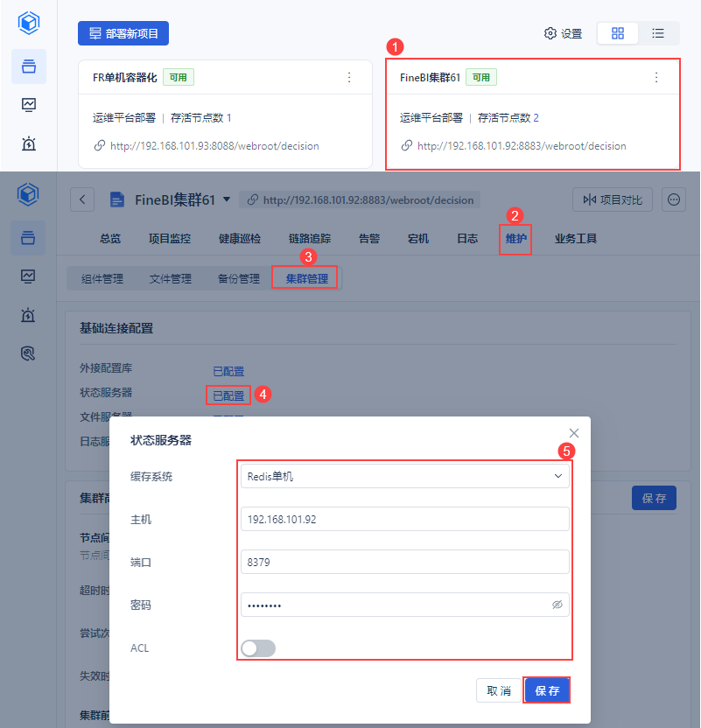This screenshot has width=701, height=728.
Task: Open the 维护 tab
Action: click(x=515, y=239)
